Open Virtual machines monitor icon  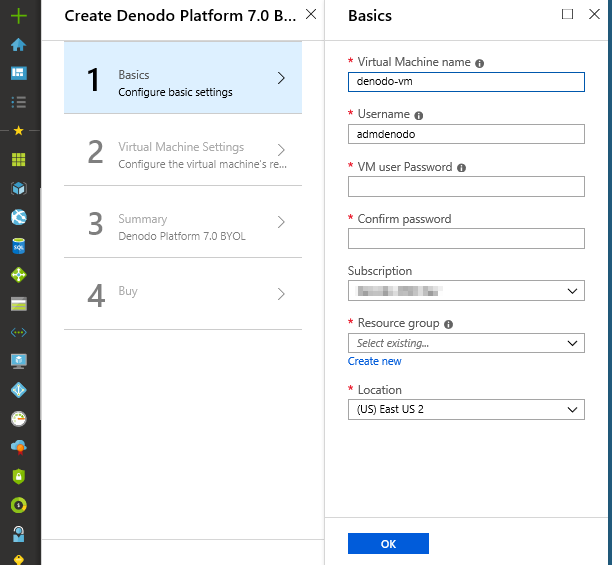click(18, 361)
